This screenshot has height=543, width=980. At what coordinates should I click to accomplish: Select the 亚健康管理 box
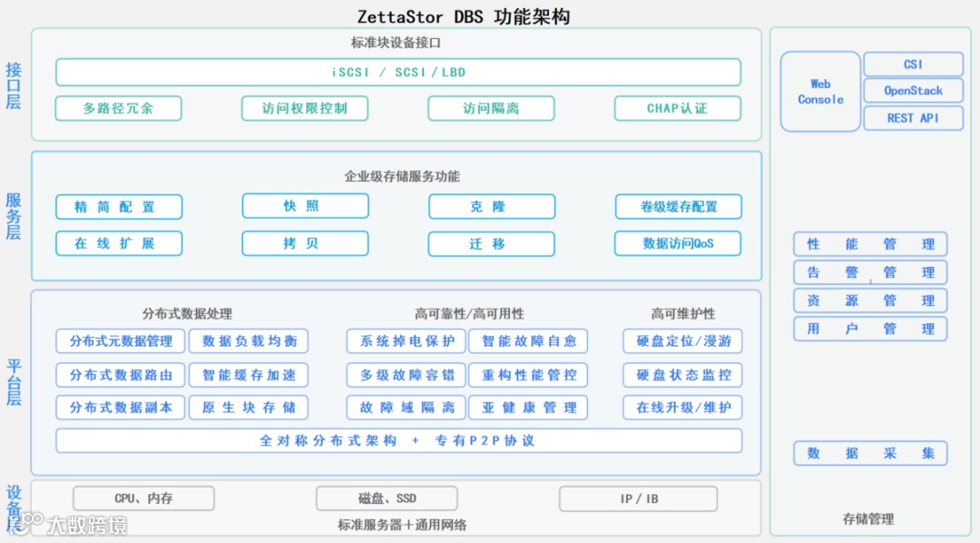point(528,407)
